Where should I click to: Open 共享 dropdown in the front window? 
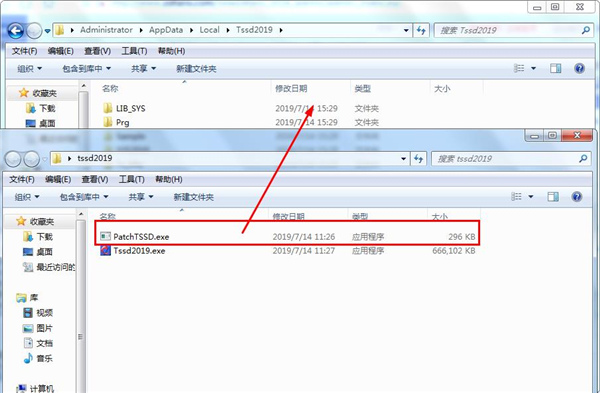click(x=141, y=197)
